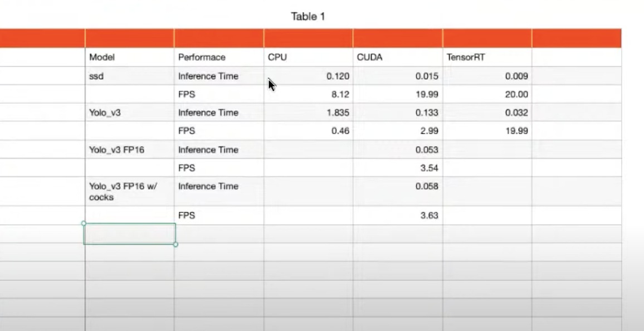Click the Model header cell
Viewport: 644px width, 331px height.
pyautogui.click(x=129, y=57)
